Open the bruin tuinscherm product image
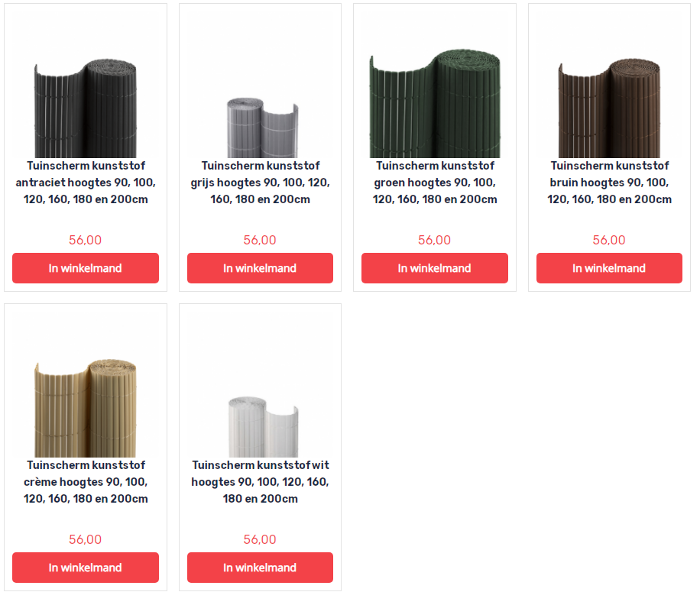Screen dimensions: 700x592 (x=609, y=85)
